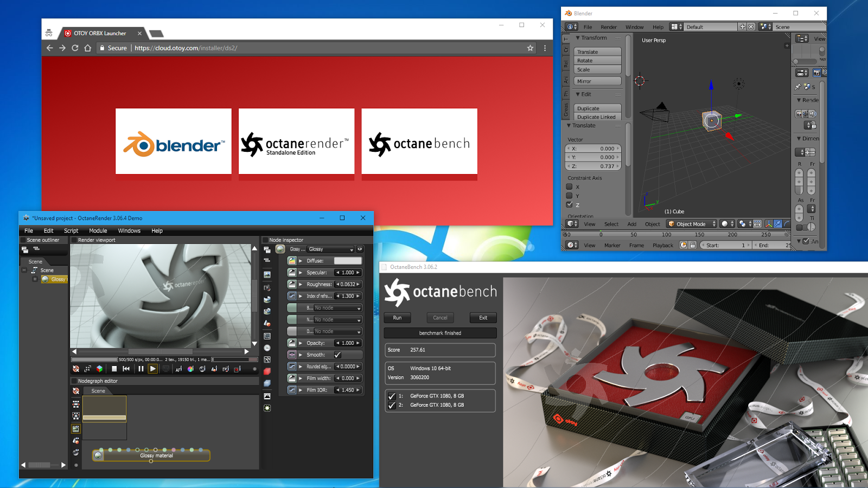The width and height of the screenshot is (868, 488).
Task: Toggle GPU 1 GeForce GTX 1080 checkbox
Action: (x=392, y=396)
